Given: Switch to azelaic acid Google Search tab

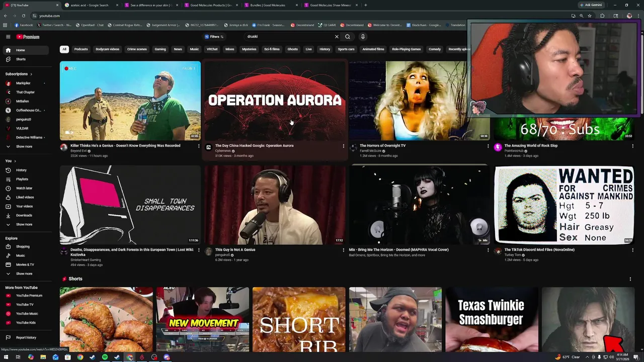Looking at the screenshot, I should [x=90, y=5].
